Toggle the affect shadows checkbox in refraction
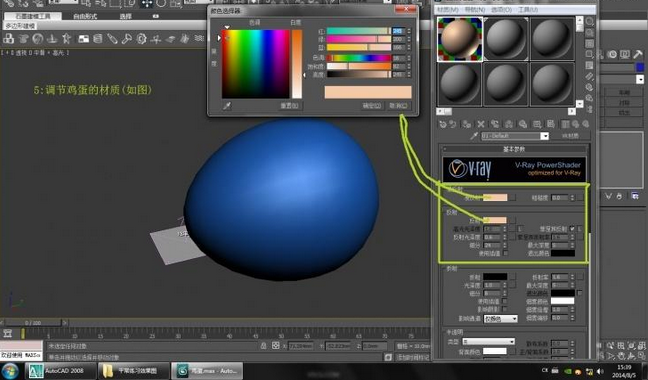Image resolution: width=648 pixels, height=380 pixels. (505, 309)
